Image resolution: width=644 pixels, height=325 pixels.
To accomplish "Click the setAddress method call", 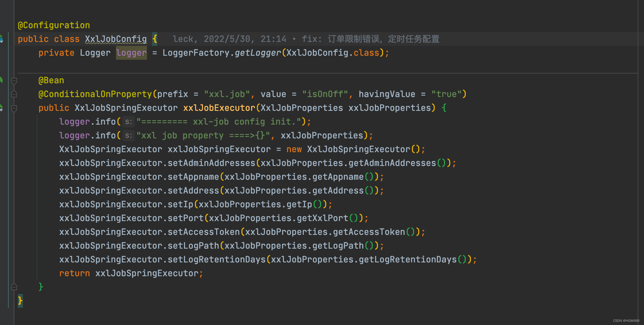I will [x=193, y=191].
